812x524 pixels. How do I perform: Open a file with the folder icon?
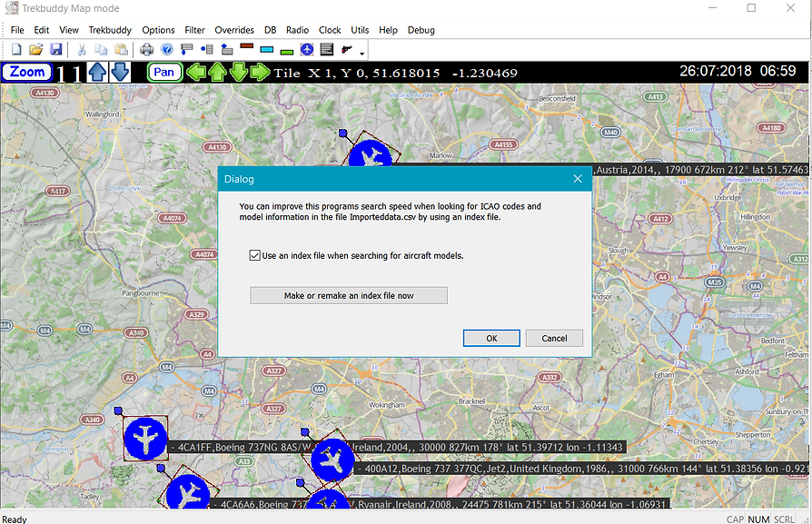[x=35, y=50]
